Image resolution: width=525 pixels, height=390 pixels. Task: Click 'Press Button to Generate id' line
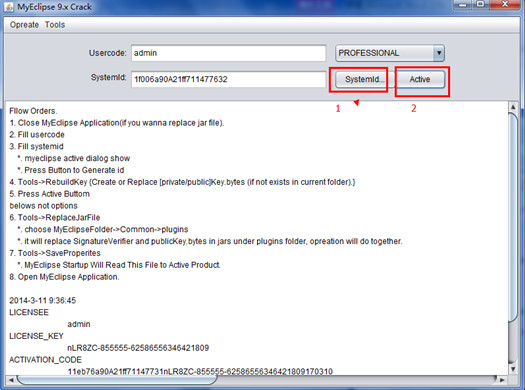coord(71,170)
